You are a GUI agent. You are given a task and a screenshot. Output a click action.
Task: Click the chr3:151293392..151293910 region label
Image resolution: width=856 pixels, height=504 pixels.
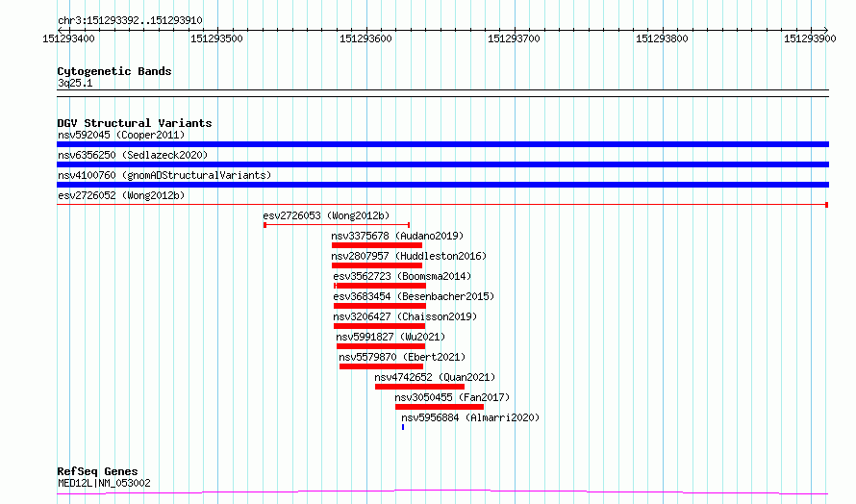(x=130, y=21)
